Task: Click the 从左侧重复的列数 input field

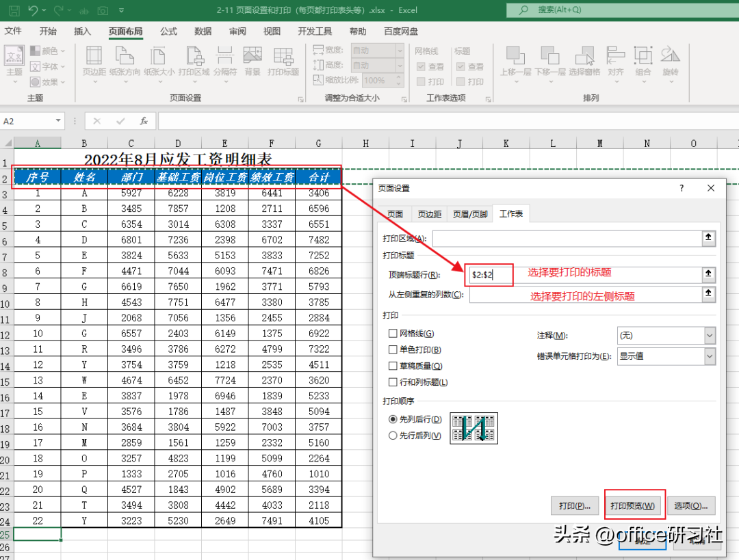Action: tap(585, 295)
